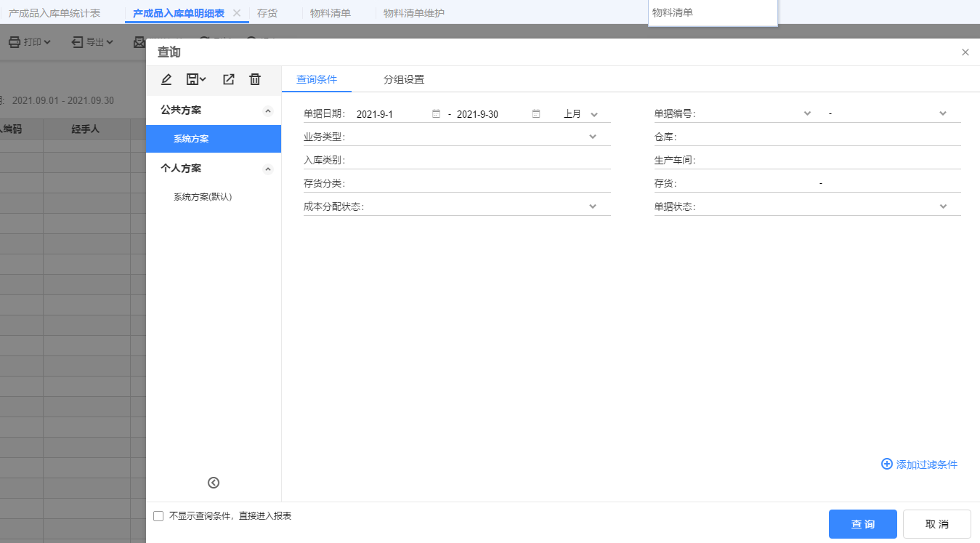
Task: Click the plus icon for 添加过滤条件
Action: [x=886, y=464]
